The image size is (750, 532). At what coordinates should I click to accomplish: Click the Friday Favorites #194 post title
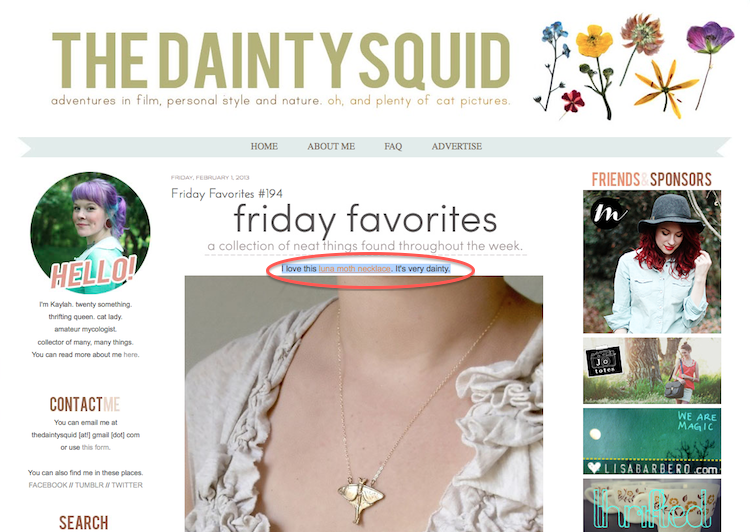227,193
